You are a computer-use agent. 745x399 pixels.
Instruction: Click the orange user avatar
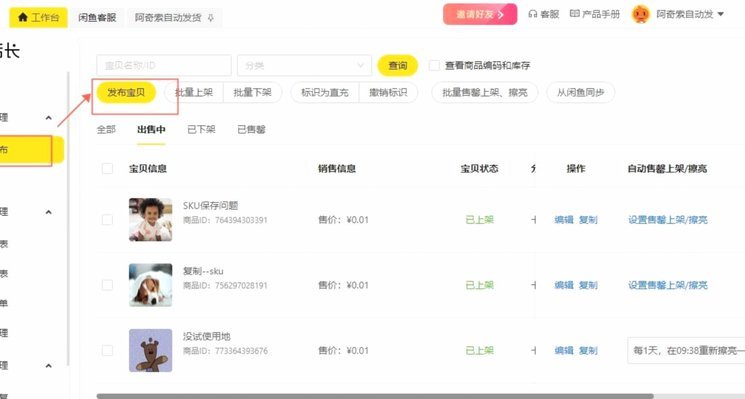(640, 14)
